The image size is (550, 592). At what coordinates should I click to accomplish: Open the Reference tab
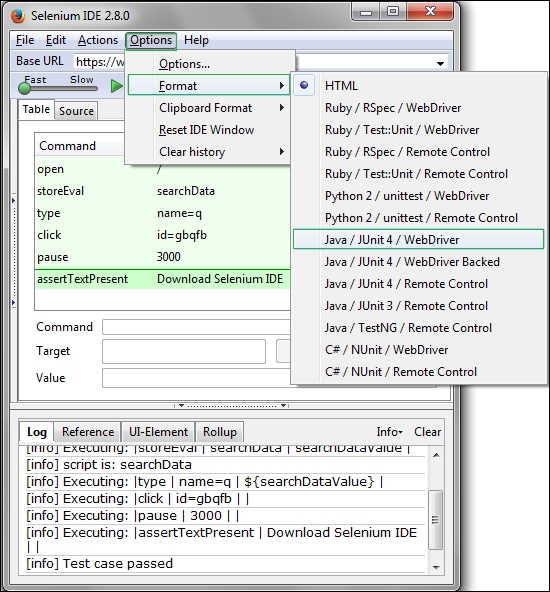click(88, 432)
